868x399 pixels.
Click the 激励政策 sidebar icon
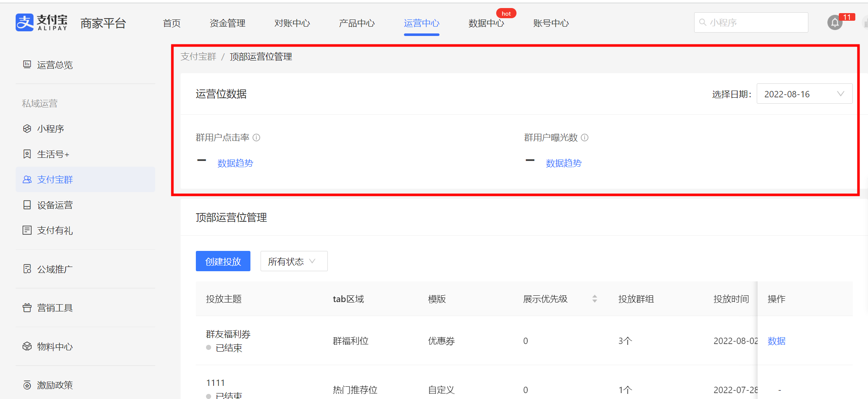(x=27, y=385)
